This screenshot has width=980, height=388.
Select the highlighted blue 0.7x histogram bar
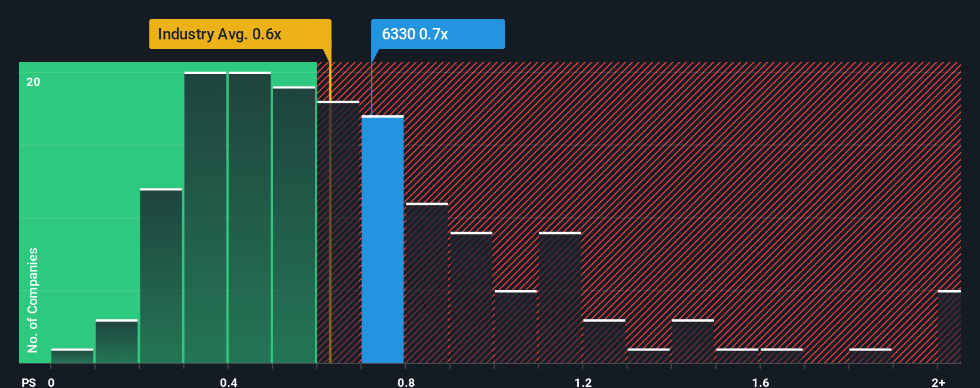click(x=382, y=239)
